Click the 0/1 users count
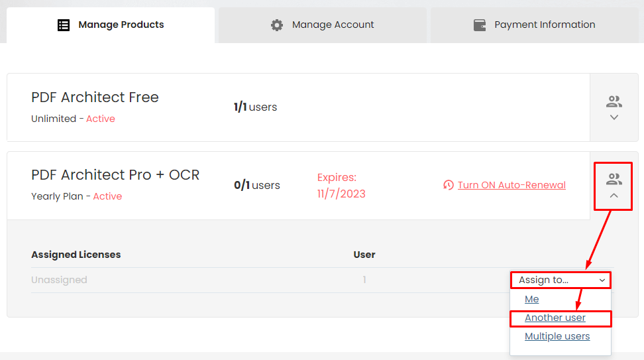This screenshot has height=360, width=644. 257,186
